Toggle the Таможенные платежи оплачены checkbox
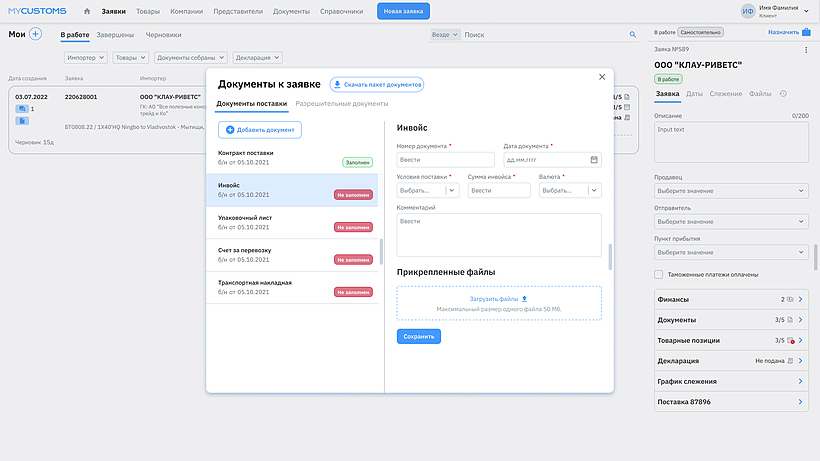The width and height of the screenshot is (820, 461). pos(658,274)
